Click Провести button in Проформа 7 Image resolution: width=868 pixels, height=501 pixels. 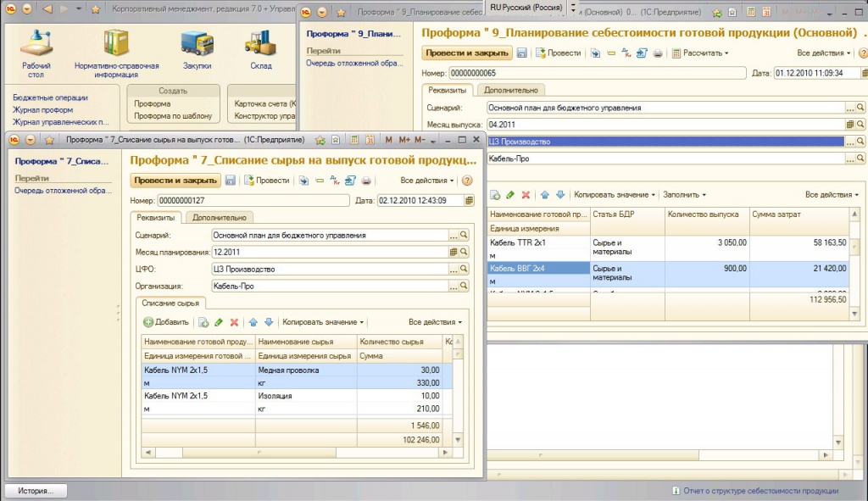267,181
